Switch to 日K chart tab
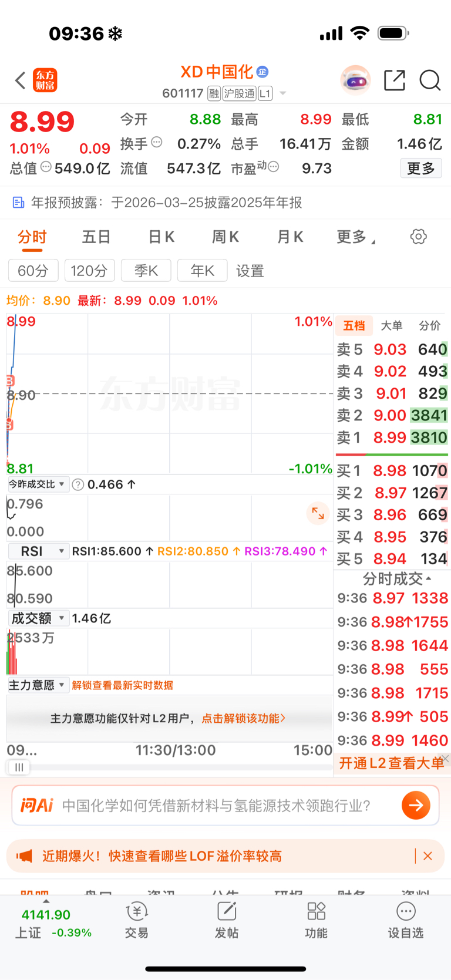 [x=161, y=237]
